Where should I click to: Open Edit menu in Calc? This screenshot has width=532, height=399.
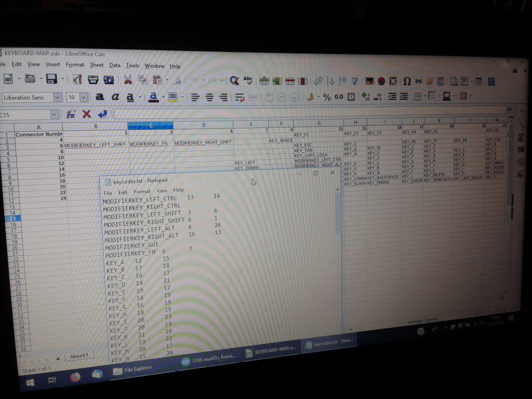16,64
